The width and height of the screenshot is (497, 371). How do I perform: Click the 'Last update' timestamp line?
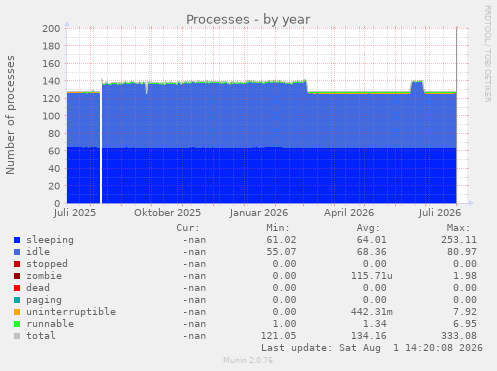click(x=372, y=348)
